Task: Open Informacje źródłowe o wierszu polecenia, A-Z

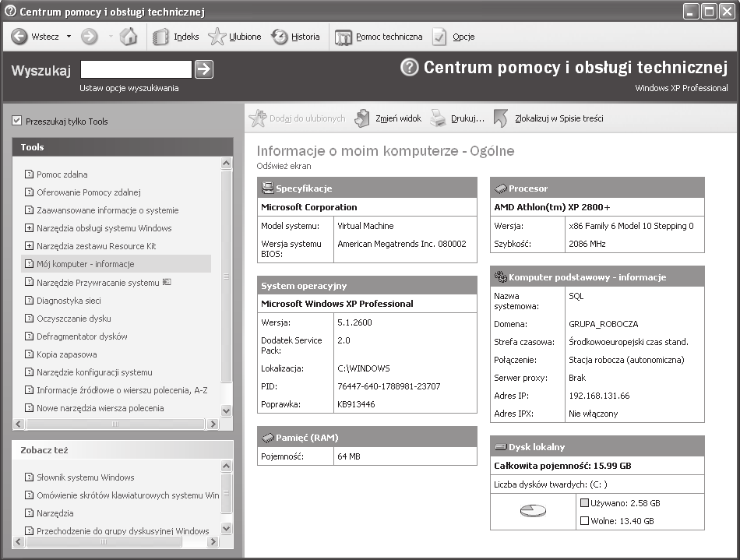Action: pos(122,390)
